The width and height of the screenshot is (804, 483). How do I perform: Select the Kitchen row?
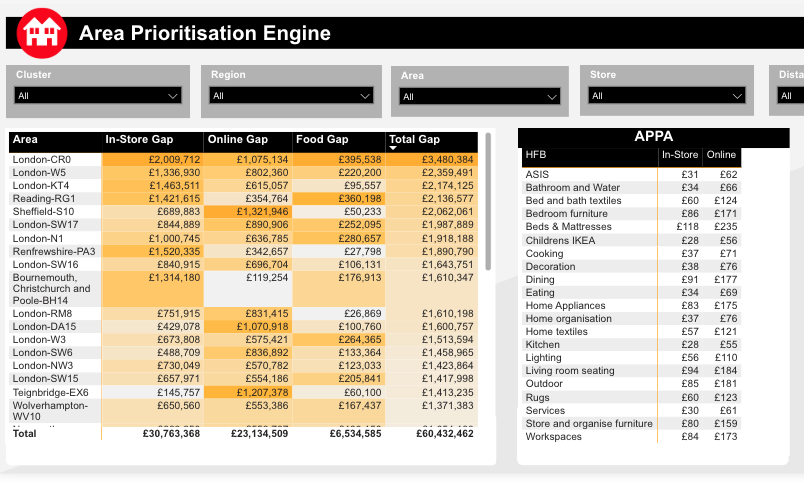[x=631, y=345]
